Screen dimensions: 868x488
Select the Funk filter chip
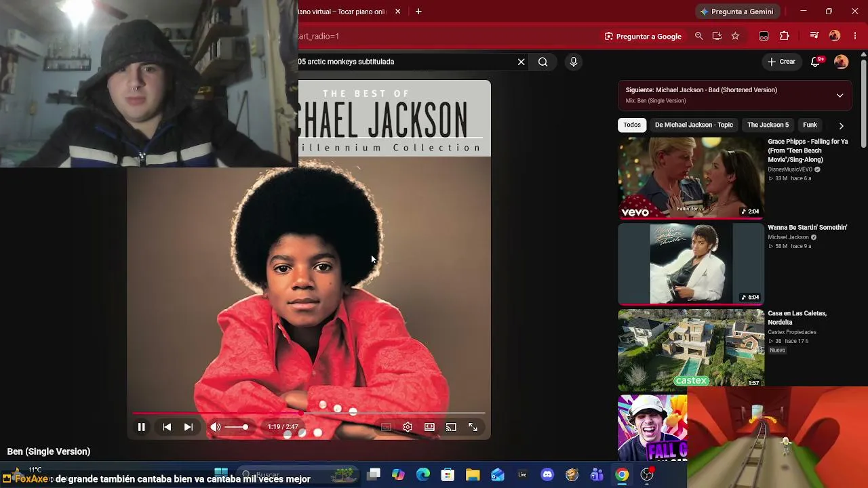tap(810, 125)
